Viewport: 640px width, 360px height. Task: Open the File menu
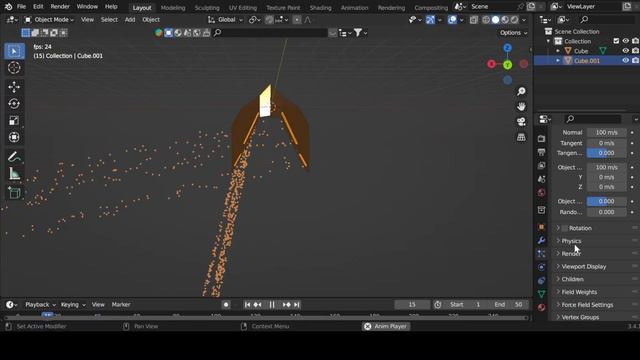pyautogui.click(x=21, y=7)
